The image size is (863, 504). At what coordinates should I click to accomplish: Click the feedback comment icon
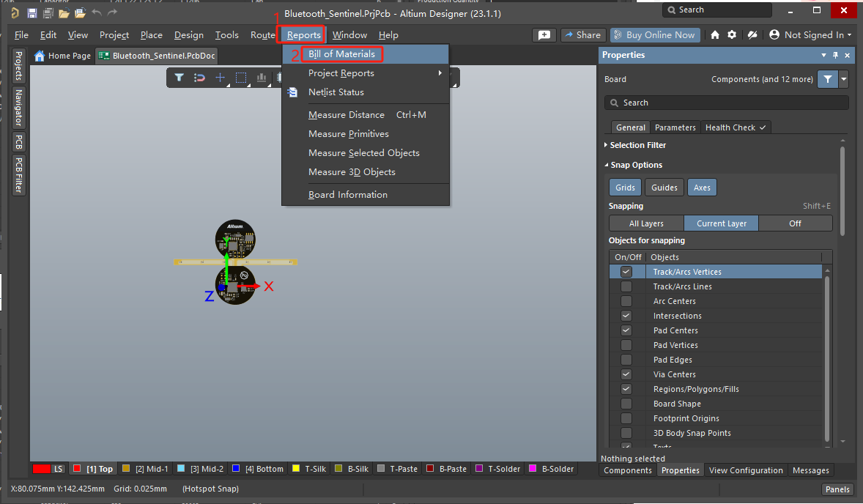tap(544, 34)
